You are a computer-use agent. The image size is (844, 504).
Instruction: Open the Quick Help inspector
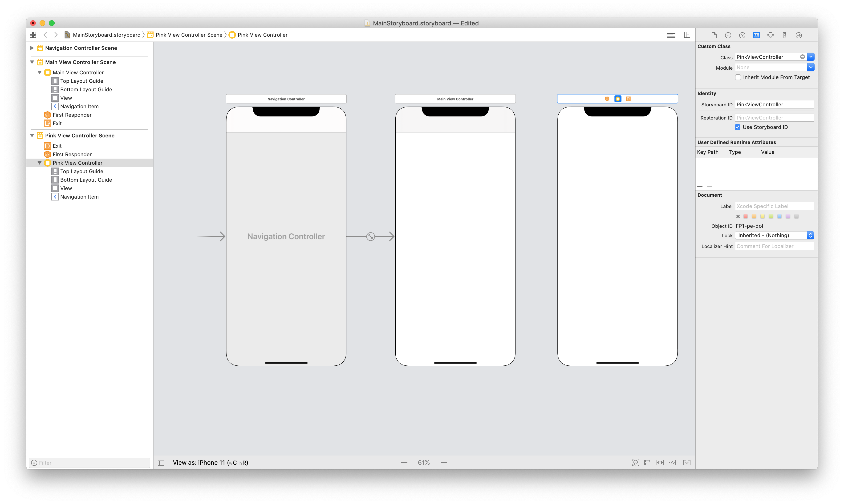click(x=742, y=35)
